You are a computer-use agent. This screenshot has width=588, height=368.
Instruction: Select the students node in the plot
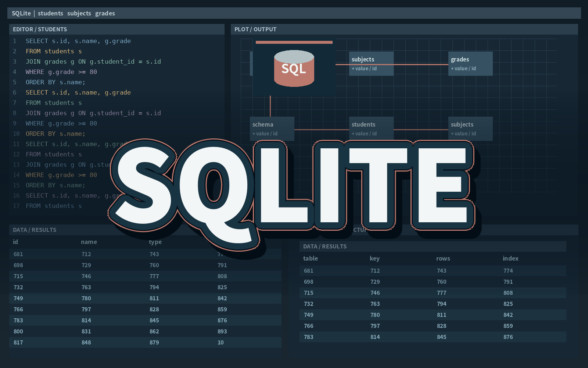tap(371, 129)
